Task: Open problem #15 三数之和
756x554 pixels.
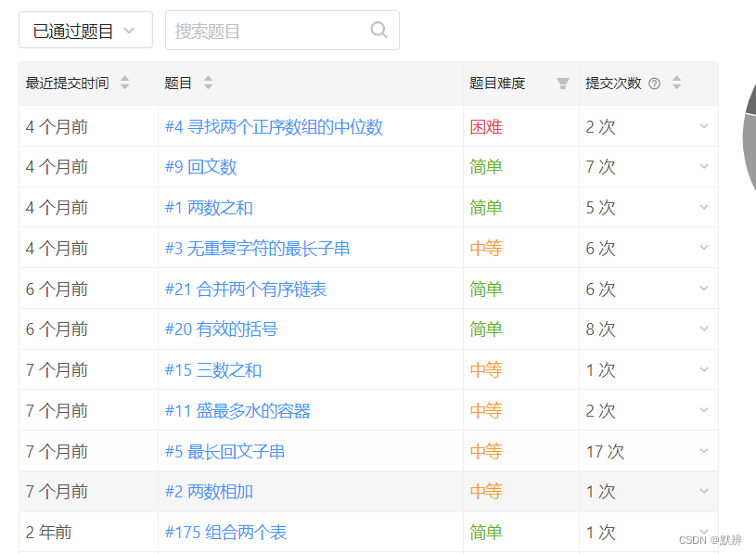Action: [x=213, y=370]
